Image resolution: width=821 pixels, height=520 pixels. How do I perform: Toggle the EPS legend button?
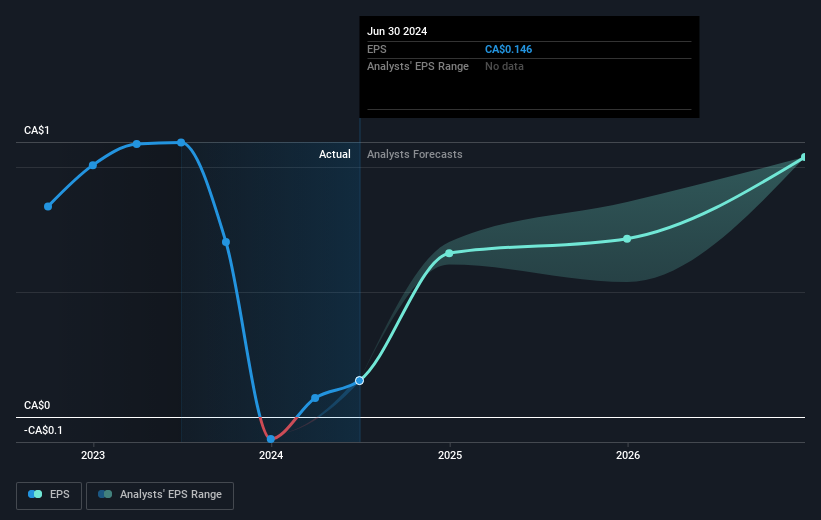point(49,495)
